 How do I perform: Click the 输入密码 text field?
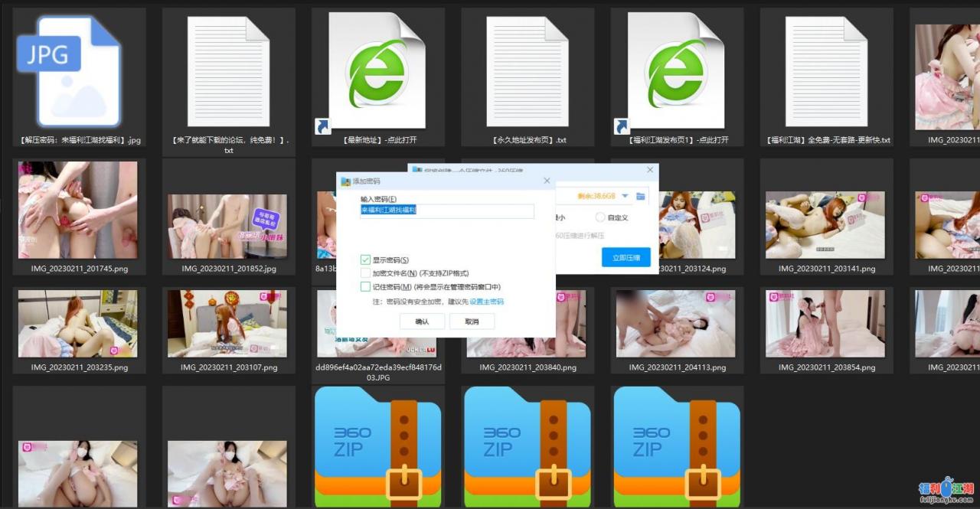tap(446, 210)
